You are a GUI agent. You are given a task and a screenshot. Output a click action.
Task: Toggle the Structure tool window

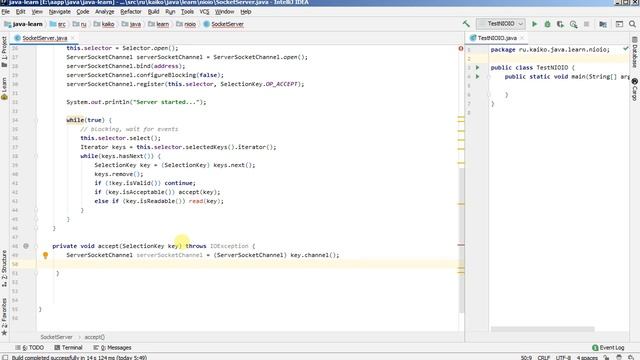tap(4, 269)
